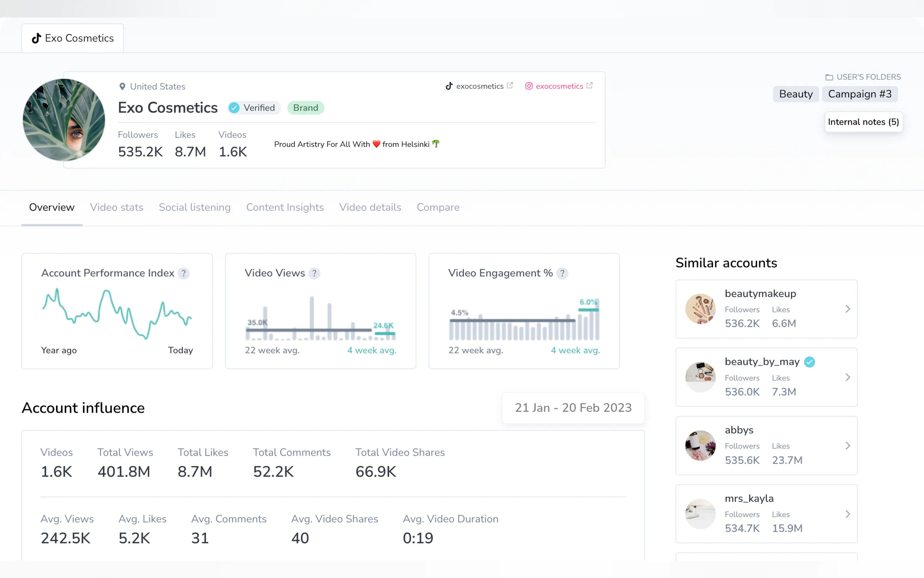The image size is (924, 578).
Task: Open Internal notes (5) button
Action: click(x=863, y=122)
